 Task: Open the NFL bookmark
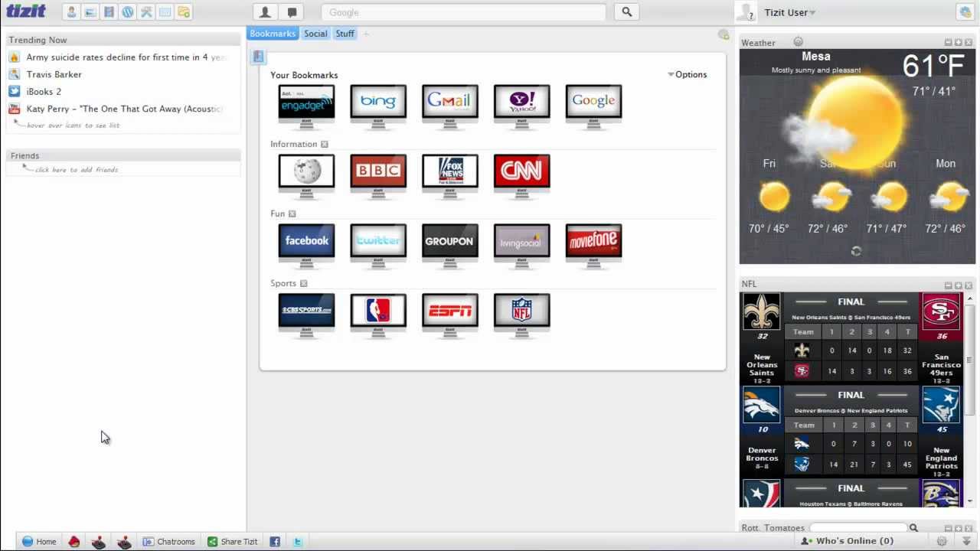tap(522, 315)
